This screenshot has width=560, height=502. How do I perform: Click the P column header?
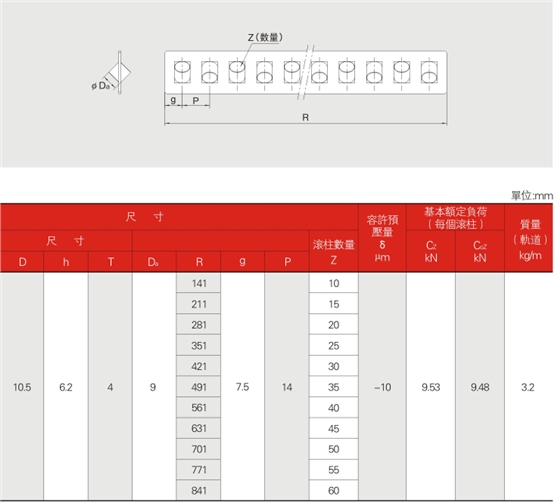287,262
